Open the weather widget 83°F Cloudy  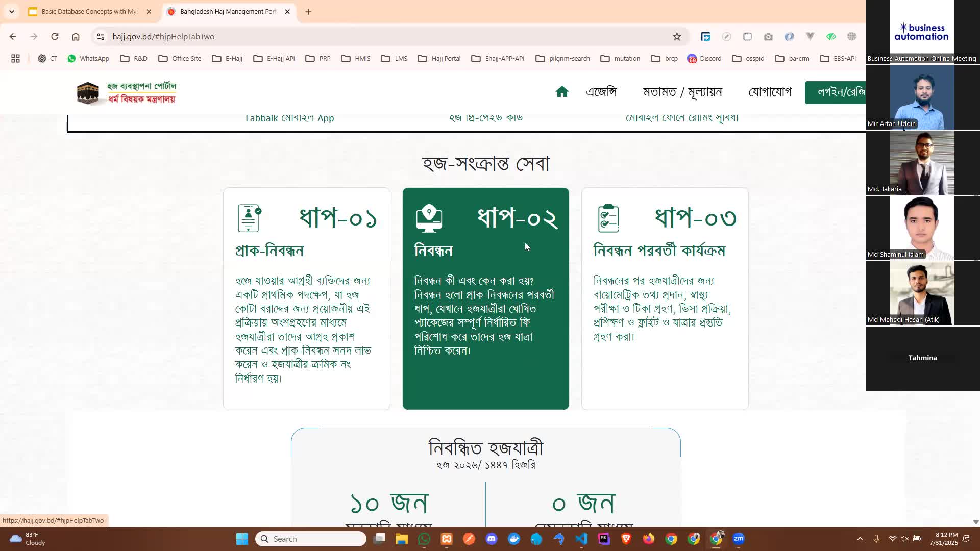[x=28, y=539]
